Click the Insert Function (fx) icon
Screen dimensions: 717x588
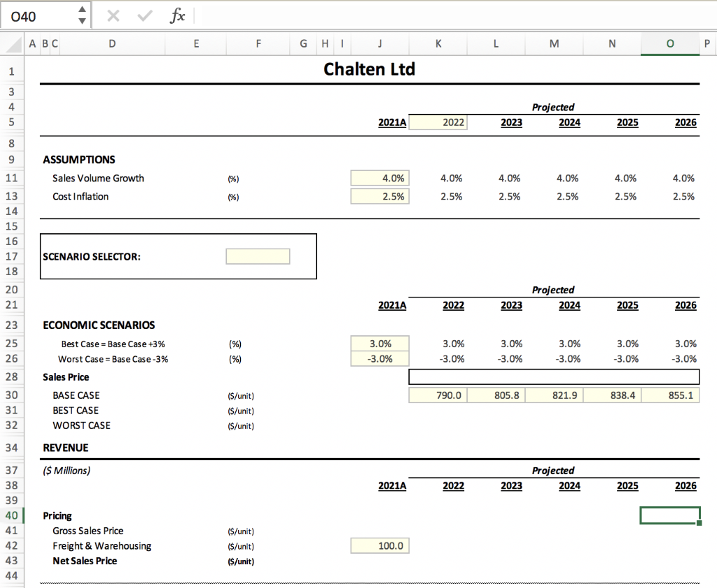tap(177, 15)
